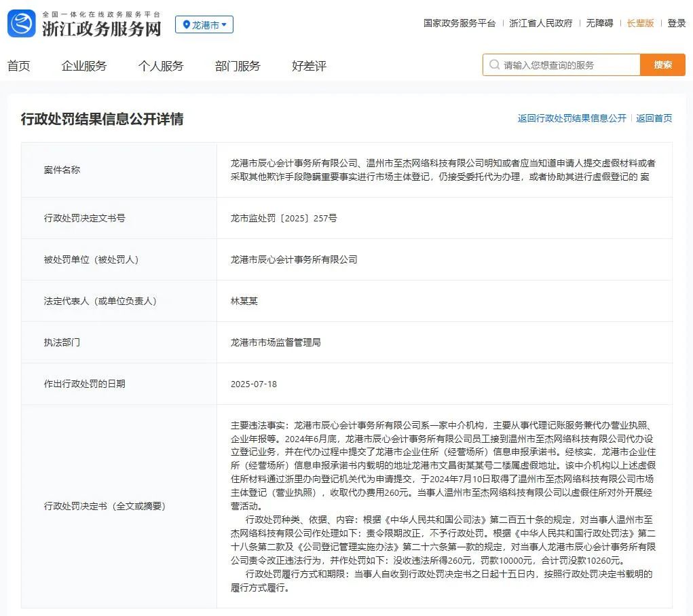Click the 林某某 value cell
This screenshot has width=693, height=616.
click(x=444, y=301)
